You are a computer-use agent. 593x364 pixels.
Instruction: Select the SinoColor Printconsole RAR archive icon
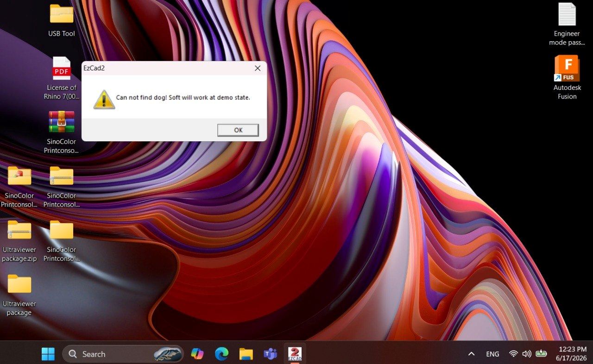(62, 132)
